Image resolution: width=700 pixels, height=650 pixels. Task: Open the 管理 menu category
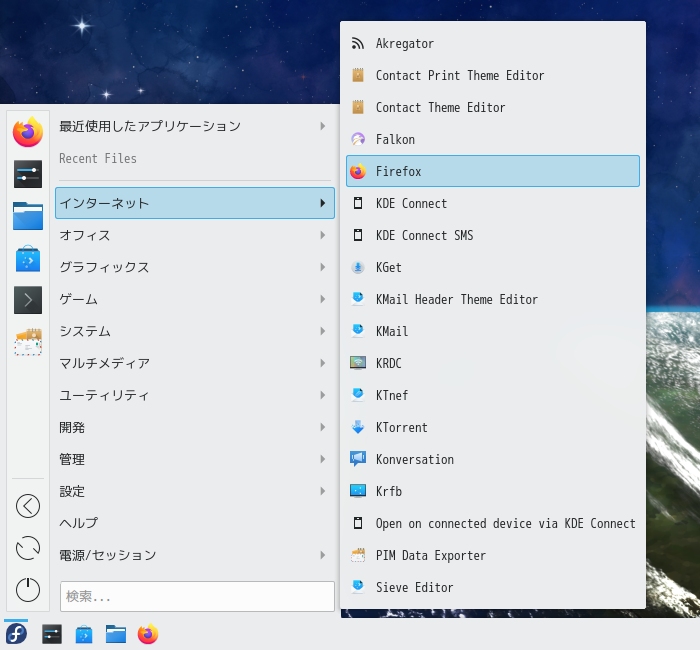coord(195,459)
